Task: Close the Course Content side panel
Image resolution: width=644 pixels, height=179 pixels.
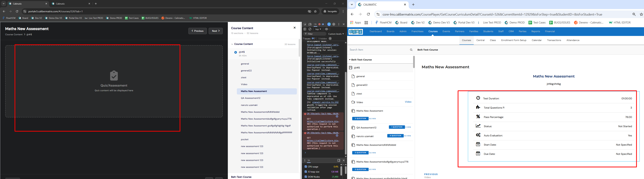Action: 295,28
